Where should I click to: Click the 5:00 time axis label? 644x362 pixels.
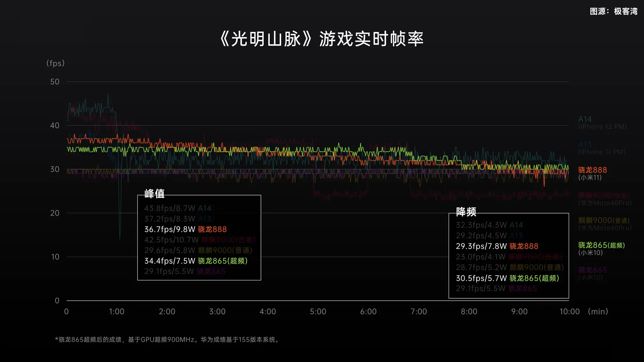pos(318,311)
